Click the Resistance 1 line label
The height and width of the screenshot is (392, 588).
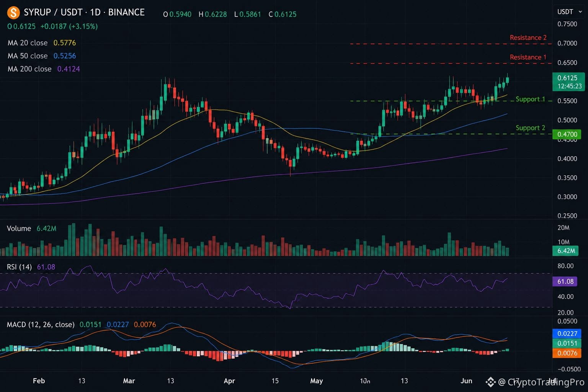pyautogui.click(x=528, y=57)
